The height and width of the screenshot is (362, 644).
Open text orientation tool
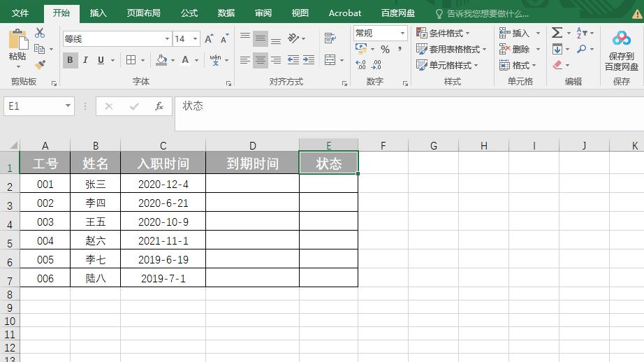tap(293, 38)
